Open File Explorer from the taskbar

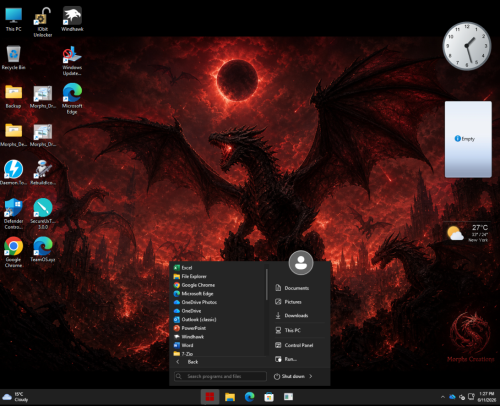click(230, 397)
